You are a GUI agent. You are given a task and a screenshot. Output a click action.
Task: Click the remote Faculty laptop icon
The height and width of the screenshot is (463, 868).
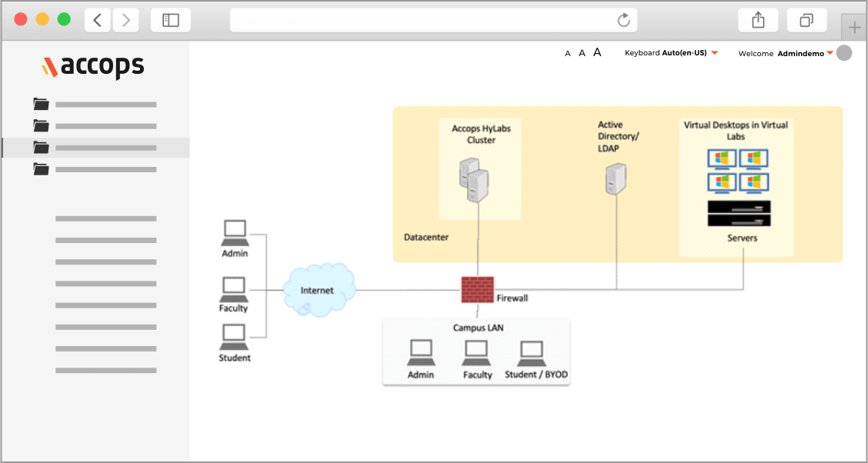tap(234, 288)
